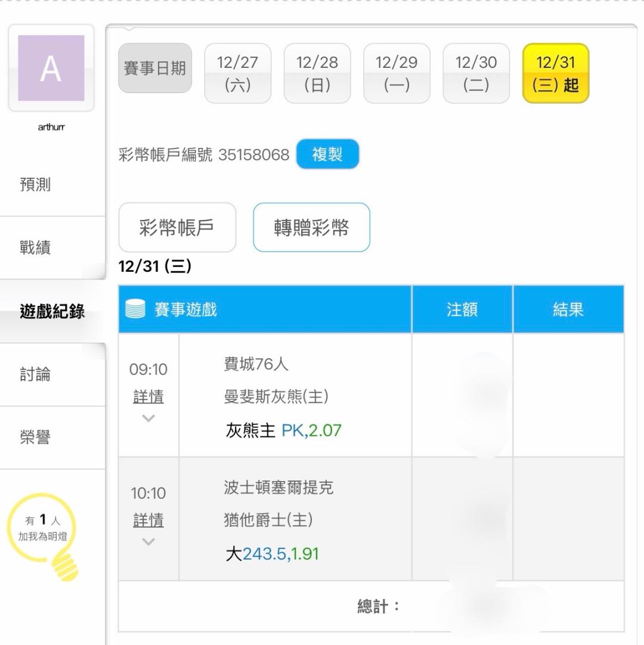Select the 12/28 (日) date tab
Screen dimensions: 644x645
click(x=317, y=73)
